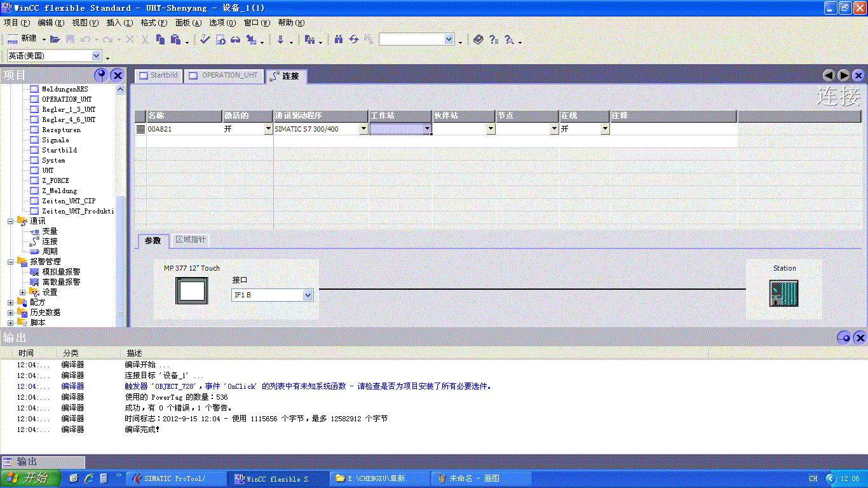Click the MP 377 12" Touch device image
868x488 pixels.
tap(191, 292)
